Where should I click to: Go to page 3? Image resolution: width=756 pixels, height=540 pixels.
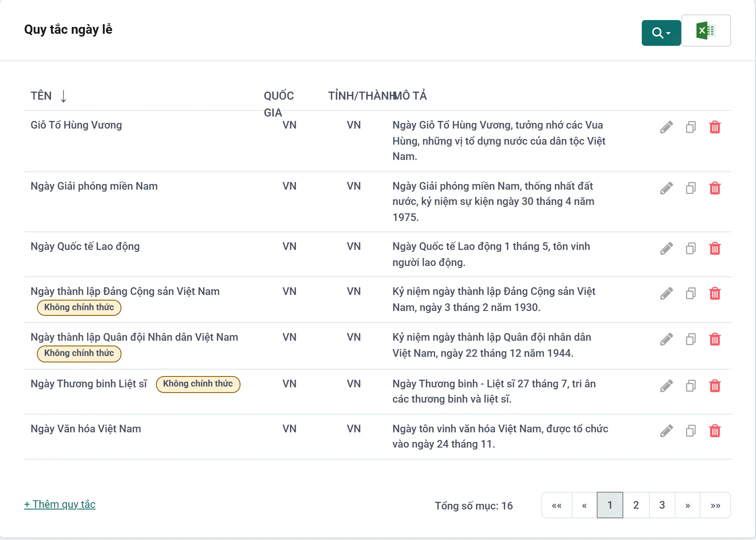(662, 505)
